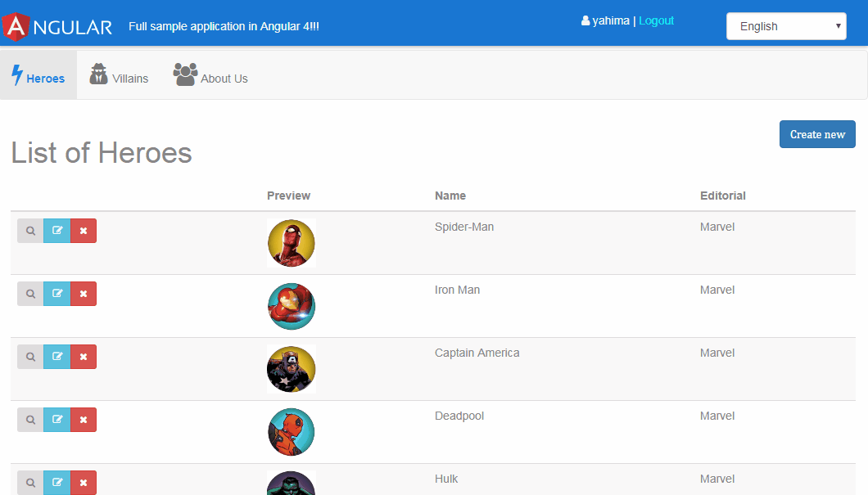Click the yahima username
Viewport: 868px width, 495px height.
611,21
